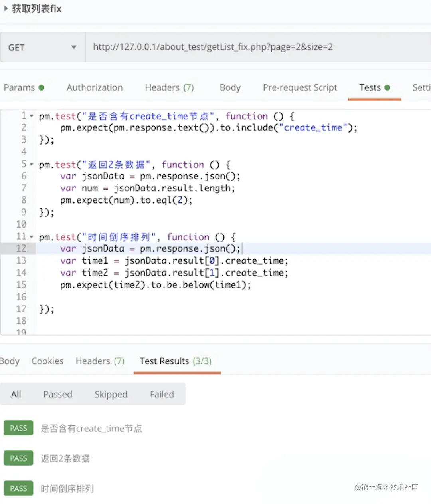
Task: Click PASS badge for 时间倒序排列
Action: (x=18, y=488)
